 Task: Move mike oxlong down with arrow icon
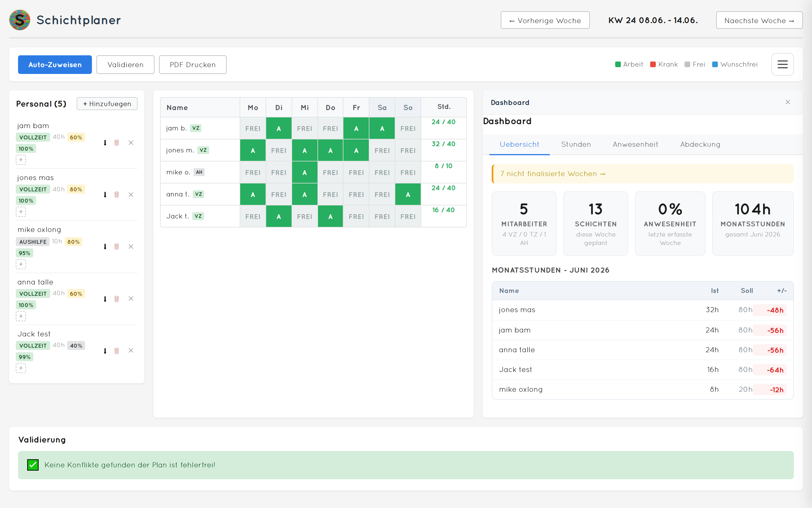click(105, 247)
